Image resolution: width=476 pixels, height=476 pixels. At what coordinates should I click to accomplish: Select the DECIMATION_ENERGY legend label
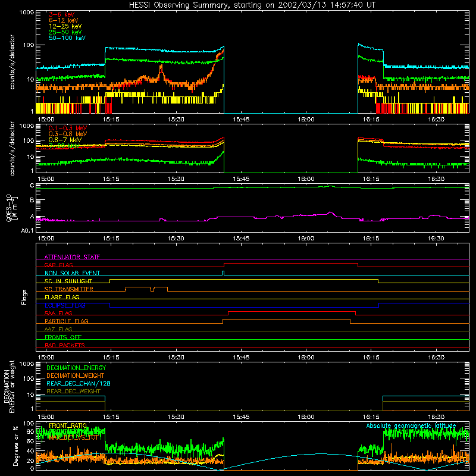[76, 368]
